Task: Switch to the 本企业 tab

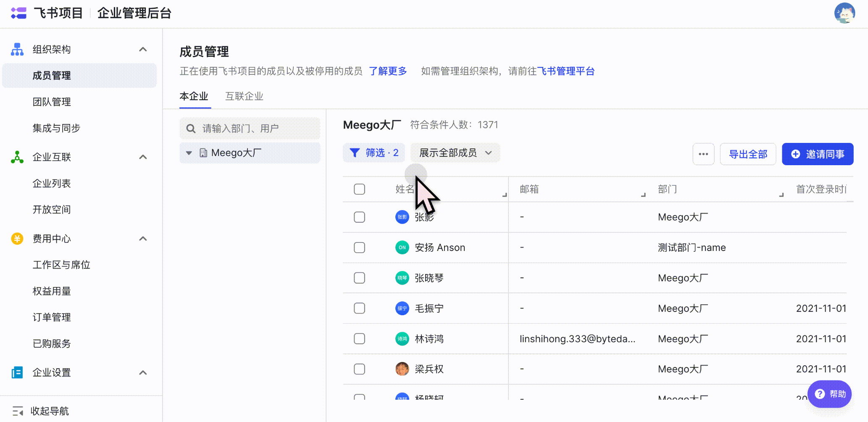Action: (x=194, y=96)
